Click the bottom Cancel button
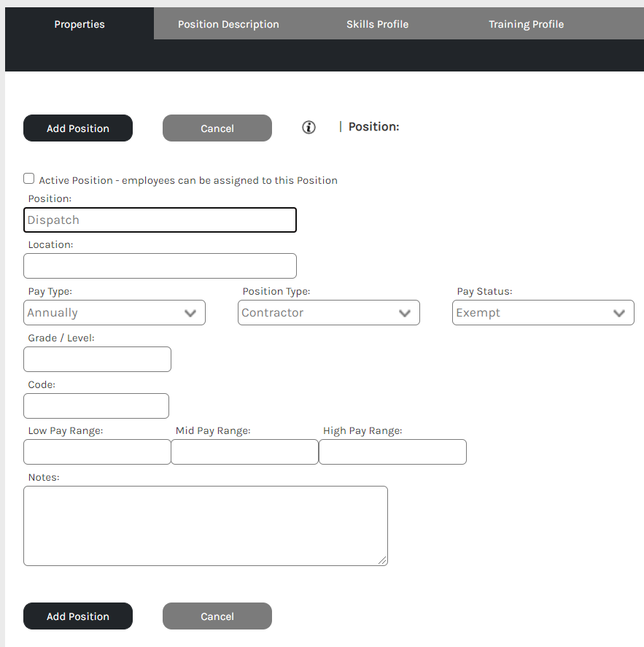The image size is (644, 647). click(217, 616)
